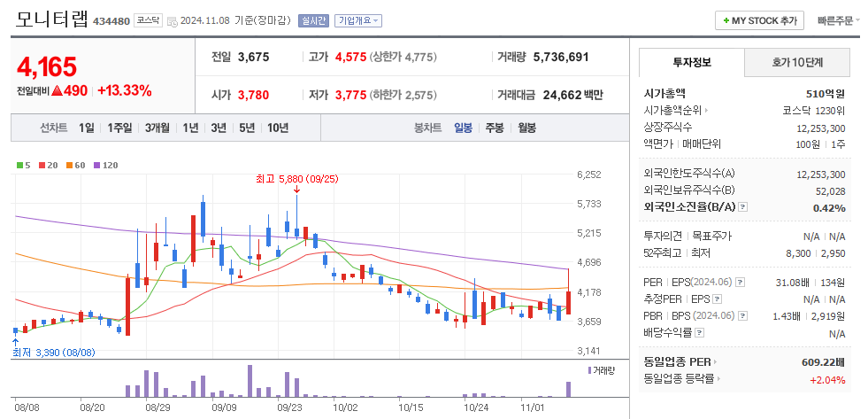Screen dimensions: 868x419
Task: Click the purple 120-day moving average swatch
Action: [x=96, y=165]
